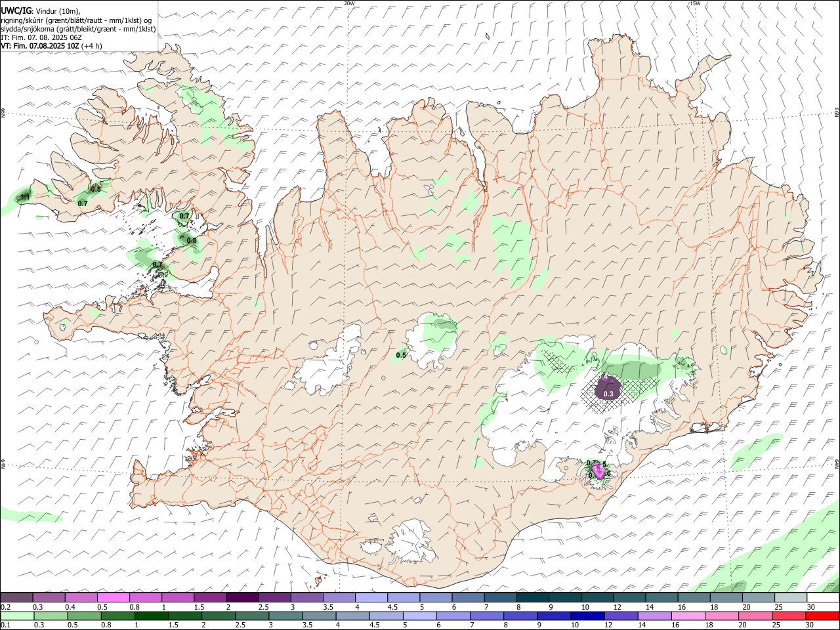Click the 'UWC/IG: Vindur (10m)' title text
This screenshot has height=630, width=840.
tap(41, 12)
